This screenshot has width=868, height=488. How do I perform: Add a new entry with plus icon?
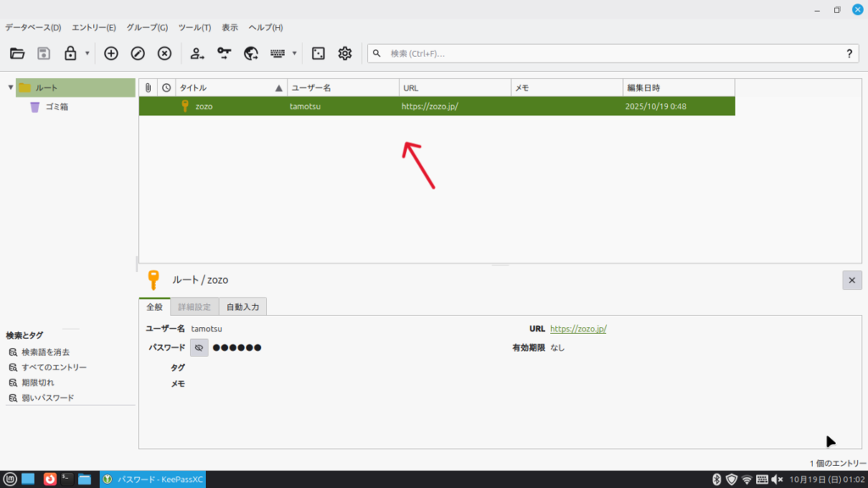tap(111, 53)
